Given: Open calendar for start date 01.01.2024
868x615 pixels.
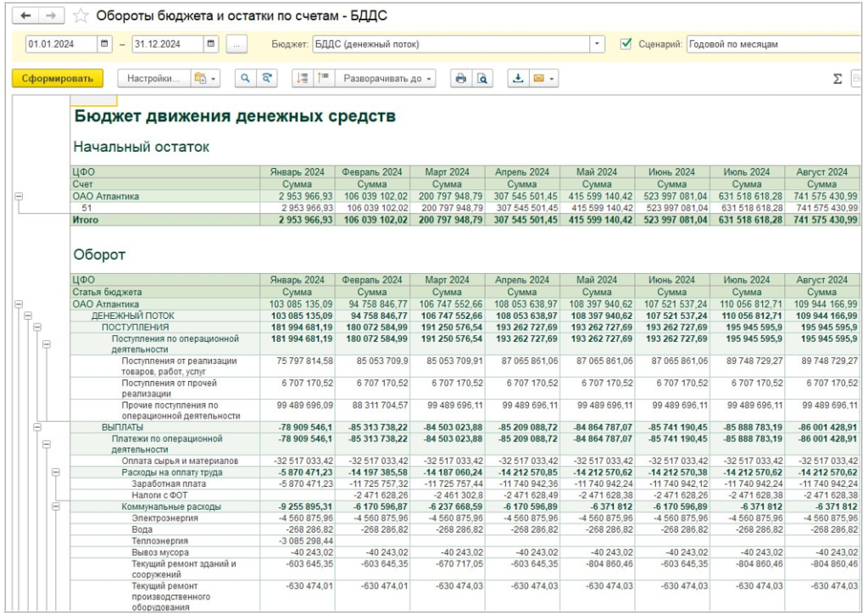Looking at the screenshot, I should pyautogui.click(x=104, y=44).
